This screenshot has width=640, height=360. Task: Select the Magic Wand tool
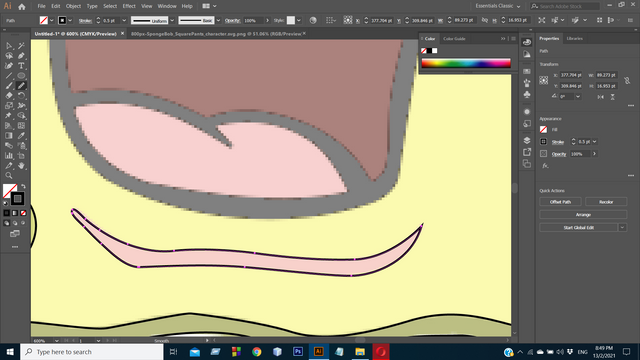click(21, 46)
